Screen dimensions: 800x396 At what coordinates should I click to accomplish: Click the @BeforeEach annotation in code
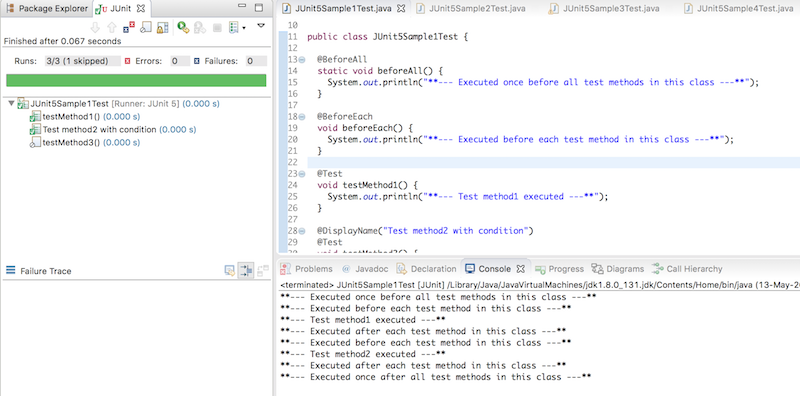click(344, 117)
